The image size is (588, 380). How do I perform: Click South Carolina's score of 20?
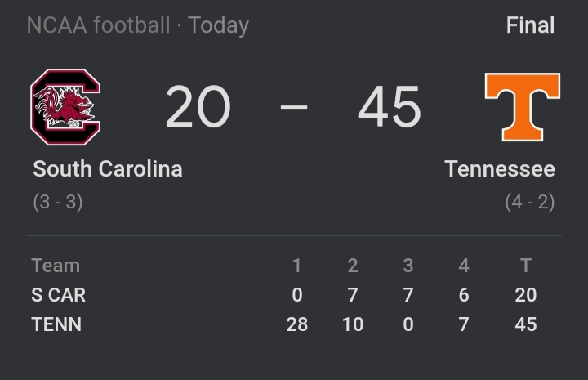click(198, 107)
